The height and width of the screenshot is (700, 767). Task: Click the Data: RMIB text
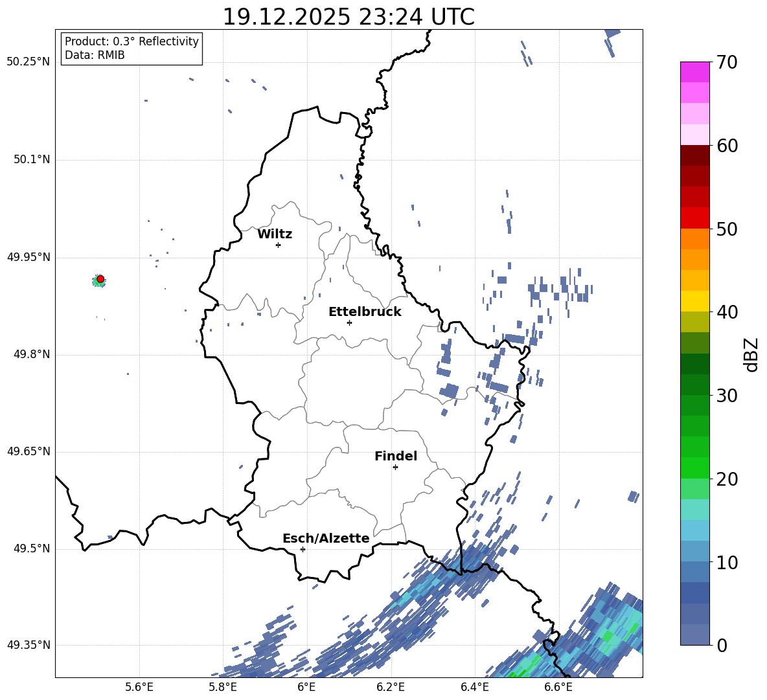click(95, 55)
